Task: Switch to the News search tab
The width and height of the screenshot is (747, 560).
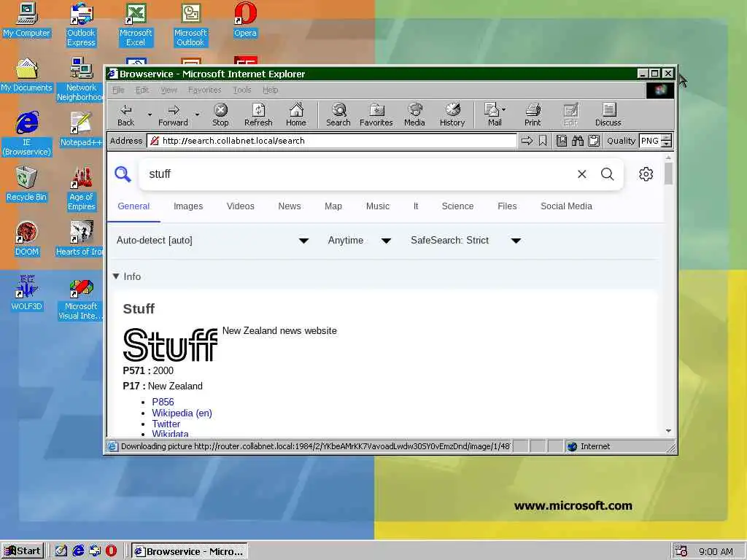Action: point(289,206)
